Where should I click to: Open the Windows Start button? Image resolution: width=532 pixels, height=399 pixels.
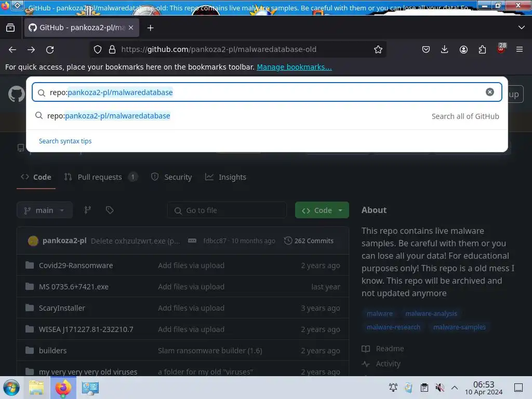point(11,388)
